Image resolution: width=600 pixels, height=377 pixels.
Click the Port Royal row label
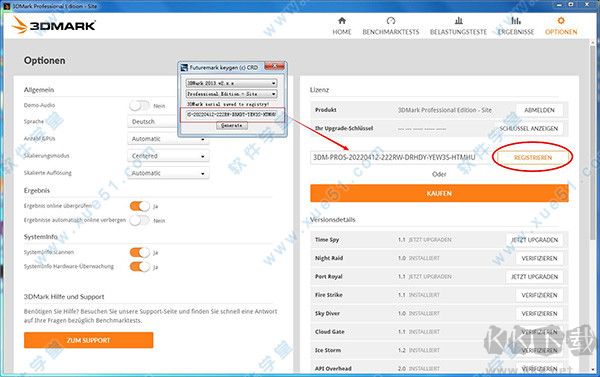(x=328, y=276)
